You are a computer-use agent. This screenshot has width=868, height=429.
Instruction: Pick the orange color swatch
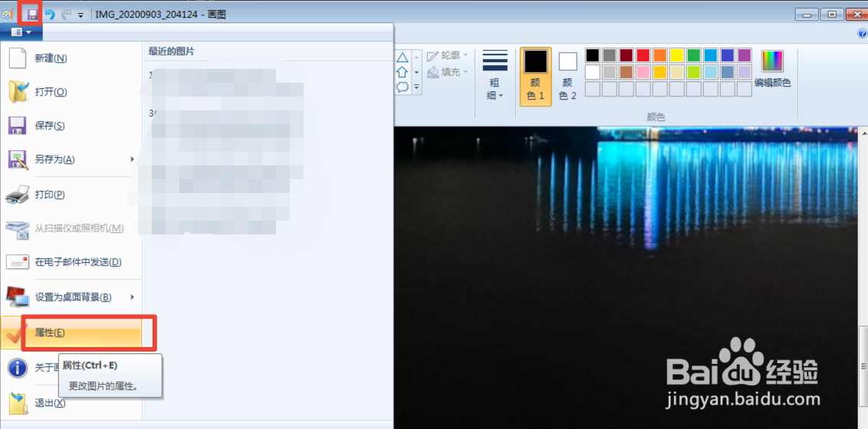tap(660, 55)
